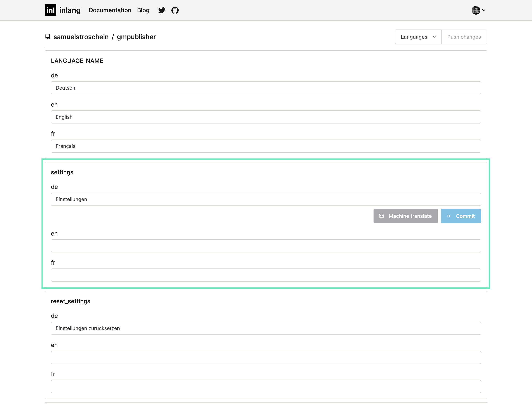Click the repository icon next to samuelstroschein

[48, 36]
